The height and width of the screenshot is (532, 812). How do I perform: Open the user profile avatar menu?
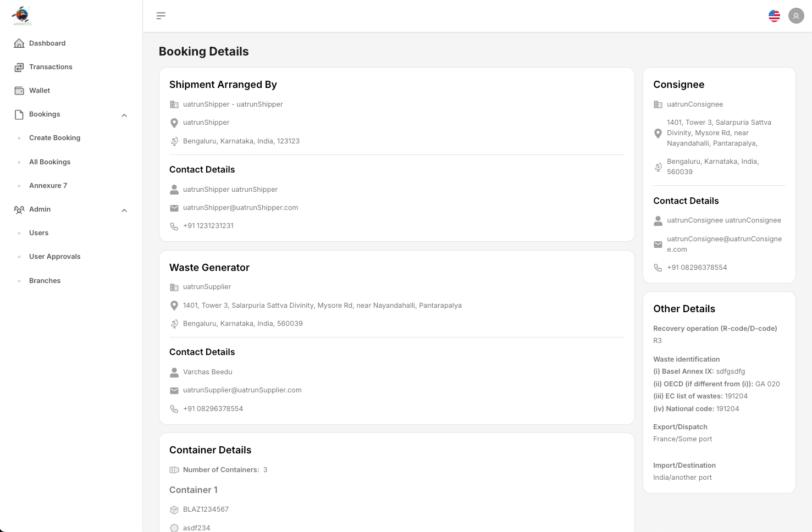[x=796, y=16]
